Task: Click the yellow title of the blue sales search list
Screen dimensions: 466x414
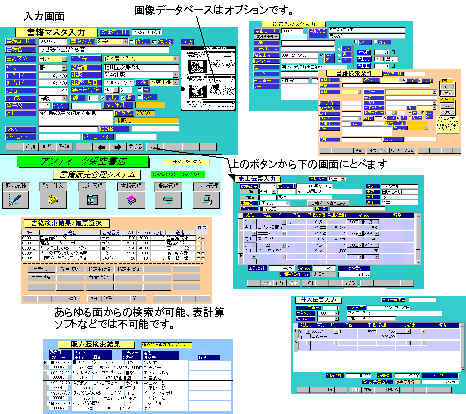Action: click(x=96, y=344)
